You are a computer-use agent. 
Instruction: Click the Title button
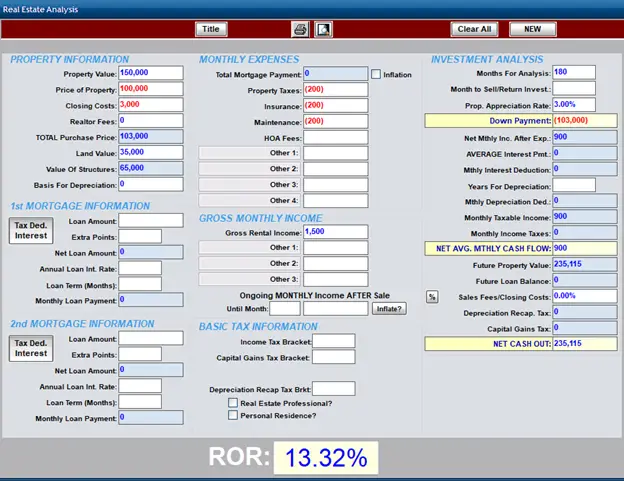pyautogui.click(x=211, y=29)
